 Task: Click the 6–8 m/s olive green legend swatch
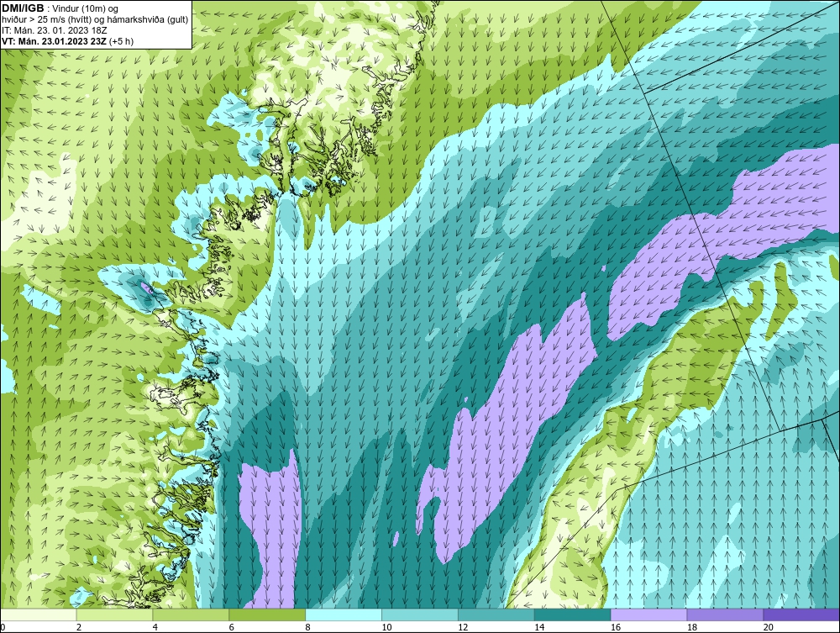(267, 615)
